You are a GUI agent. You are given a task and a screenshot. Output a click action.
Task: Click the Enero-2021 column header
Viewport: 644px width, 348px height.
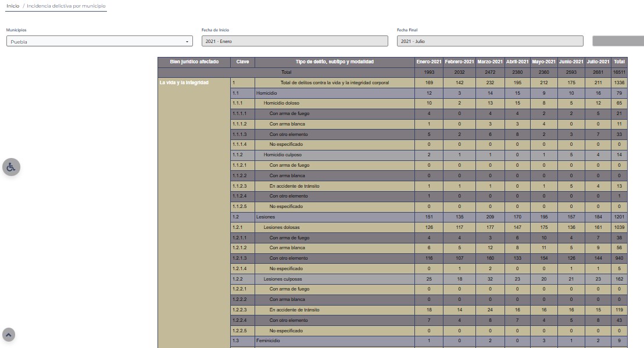click(x=429, y=62)
